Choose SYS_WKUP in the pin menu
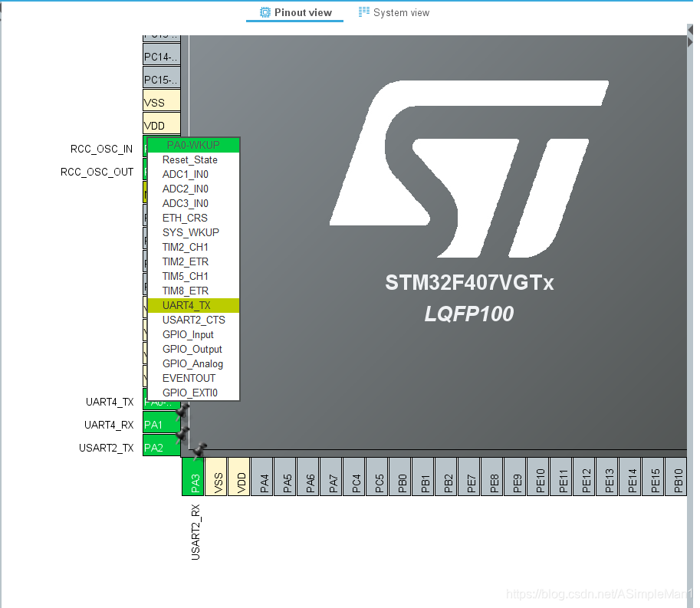The width and height of the screenshot is (700, 608). pyautogui.click(x=193, y=232)
